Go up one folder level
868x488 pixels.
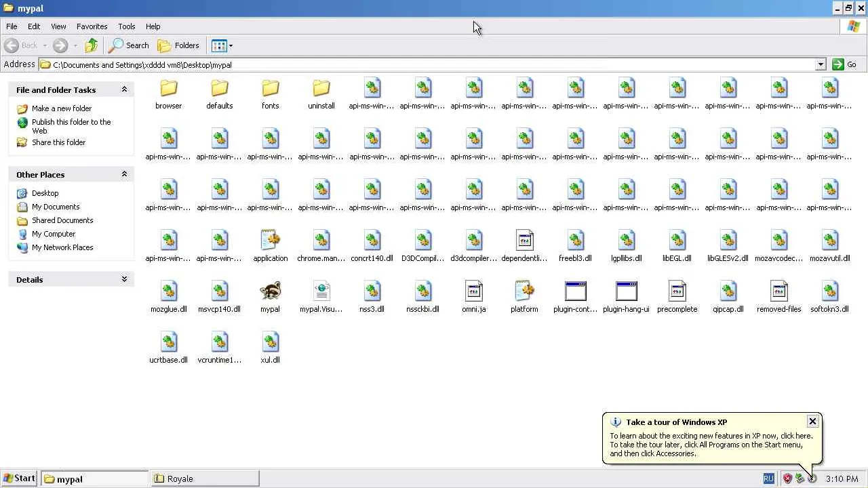pyautogui.click(x=92, y=45)
